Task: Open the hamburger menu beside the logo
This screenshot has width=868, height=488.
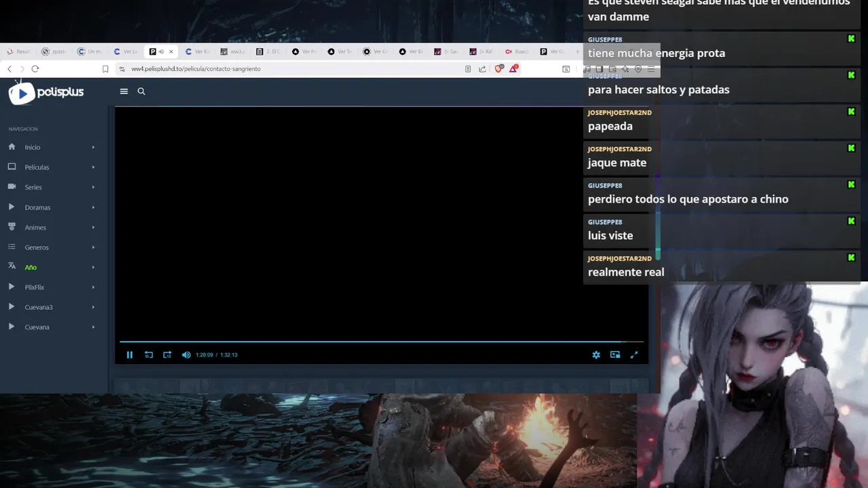Action: (x=123, y=91)
